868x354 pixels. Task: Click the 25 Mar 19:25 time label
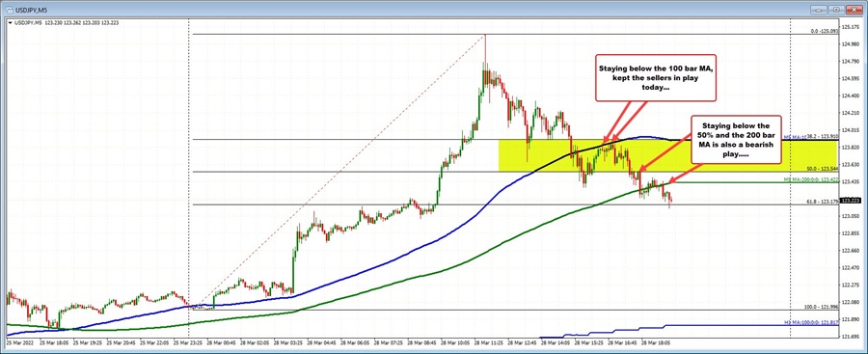click(88, 343)
